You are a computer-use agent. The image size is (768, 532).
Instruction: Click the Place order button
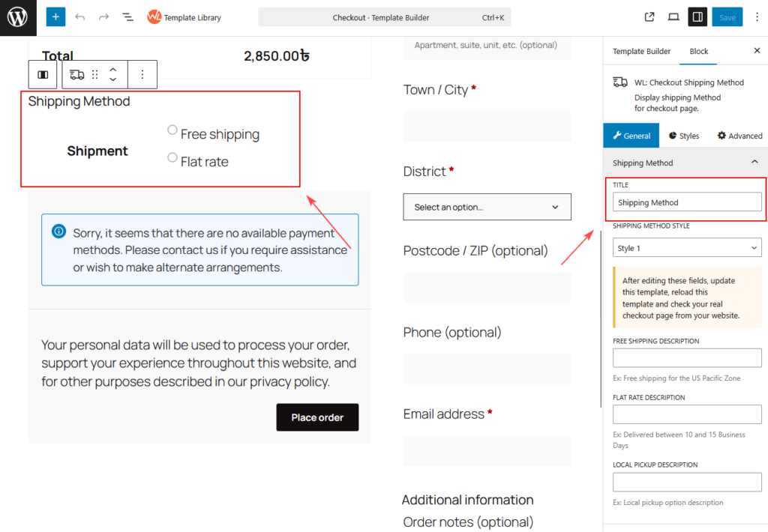tap(317, 417)
